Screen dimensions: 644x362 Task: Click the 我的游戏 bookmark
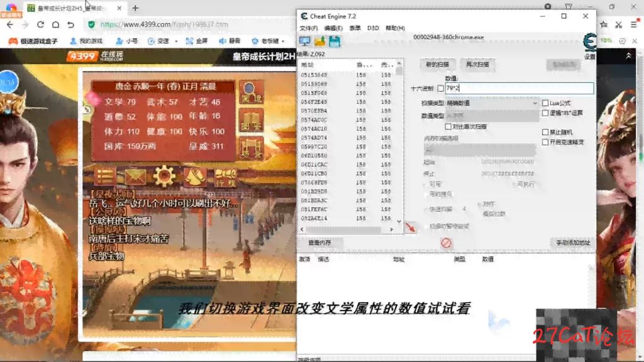tap(86, 41)
